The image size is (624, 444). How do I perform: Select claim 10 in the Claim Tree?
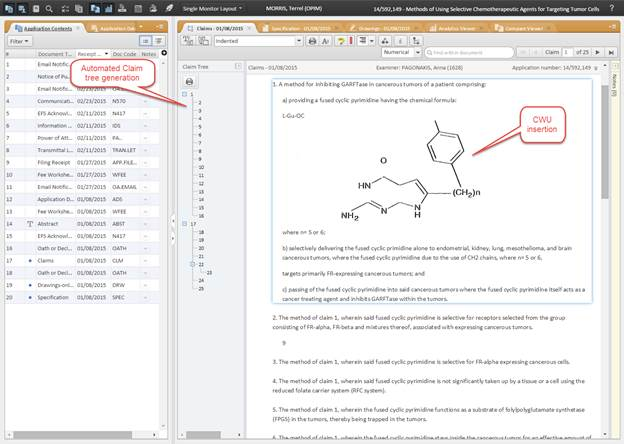201,167
